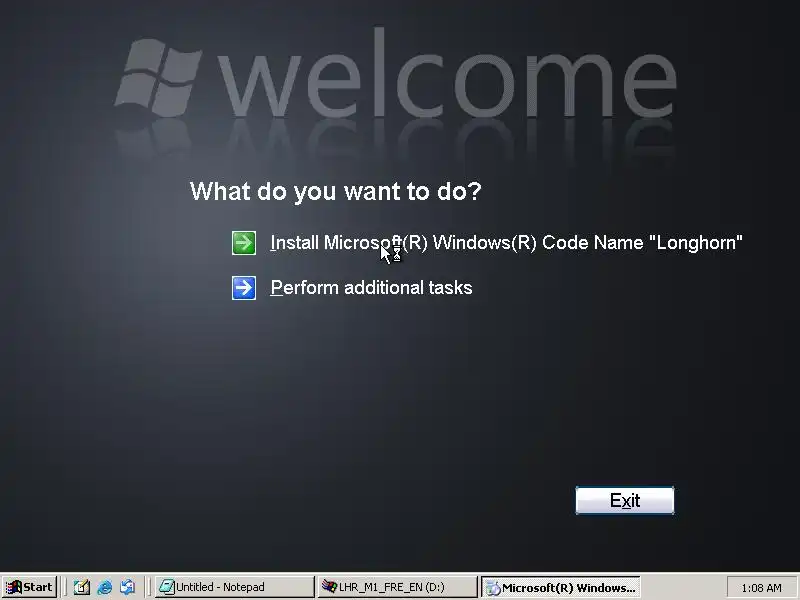
Task: Click the Exit button
Action: pos(624,501)
